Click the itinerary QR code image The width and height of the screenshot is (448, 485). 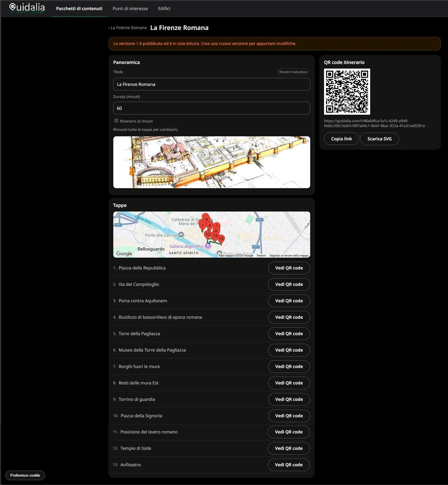tap(347, 92)
